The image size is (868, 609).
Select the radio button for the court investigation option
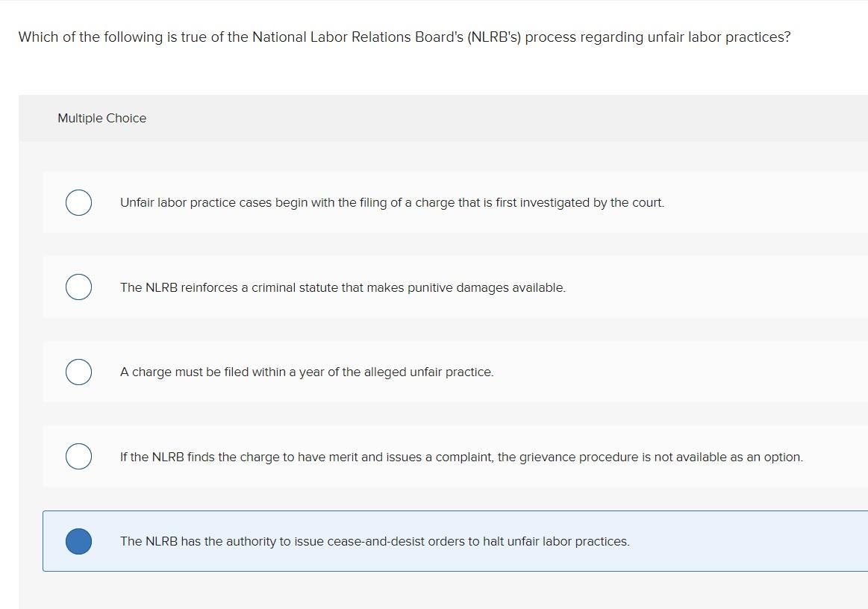[x=78, y=202]
